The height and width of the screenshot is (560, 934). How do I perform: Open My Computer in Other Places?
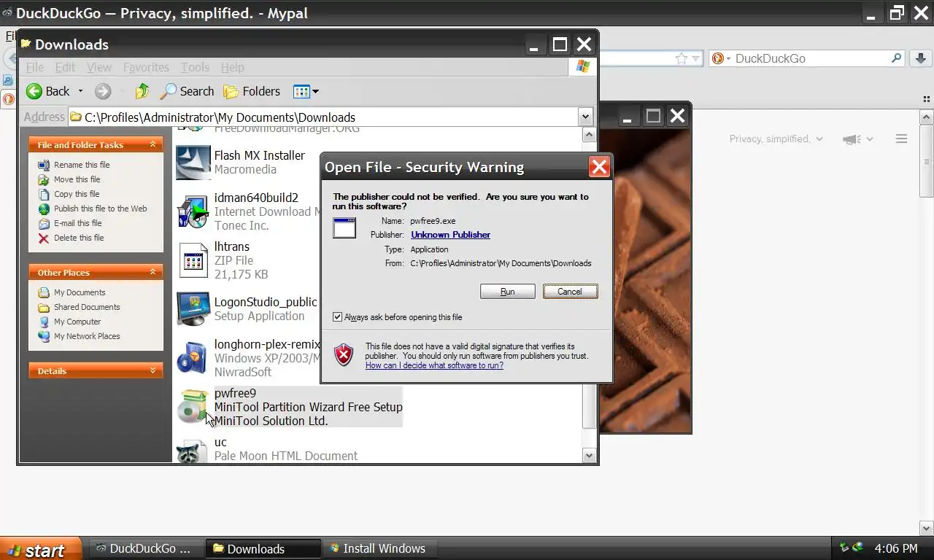point(77,322)
